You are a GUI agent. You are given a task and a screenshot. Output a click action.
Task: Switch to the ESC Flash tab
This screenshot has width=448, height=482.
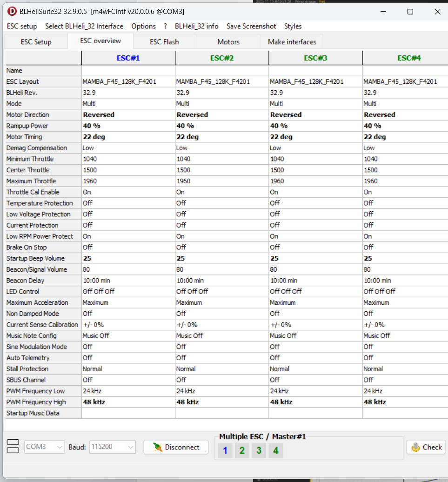[x=164, y=42]
